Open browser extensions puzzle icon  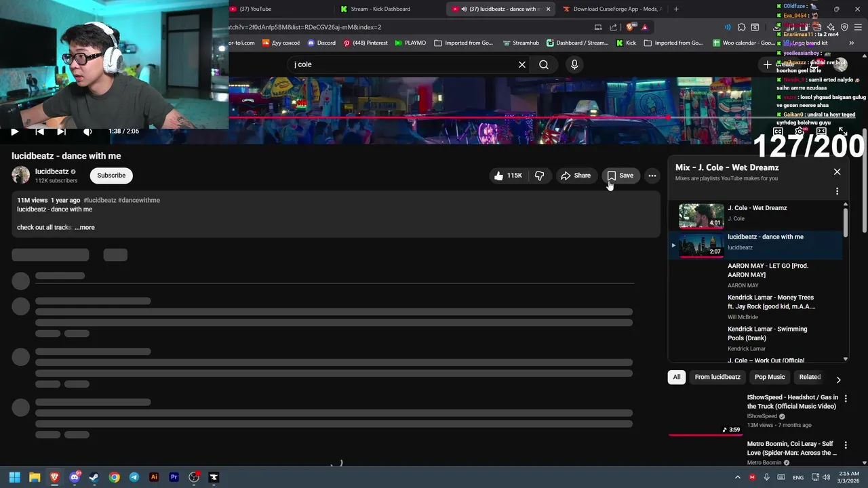click(741, 27)
